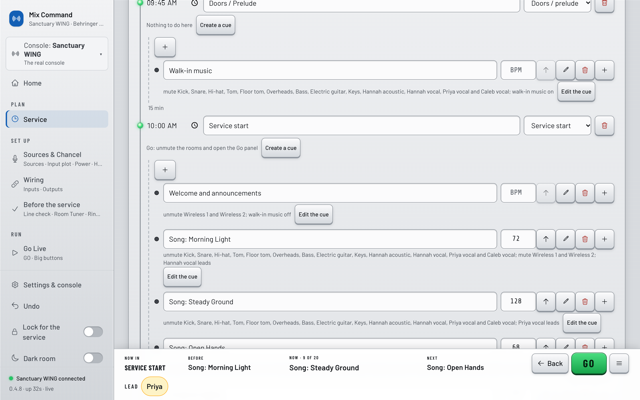640x400 pixels.
Task: Click Before Song: Morning Light label
Action: [219, 367]
